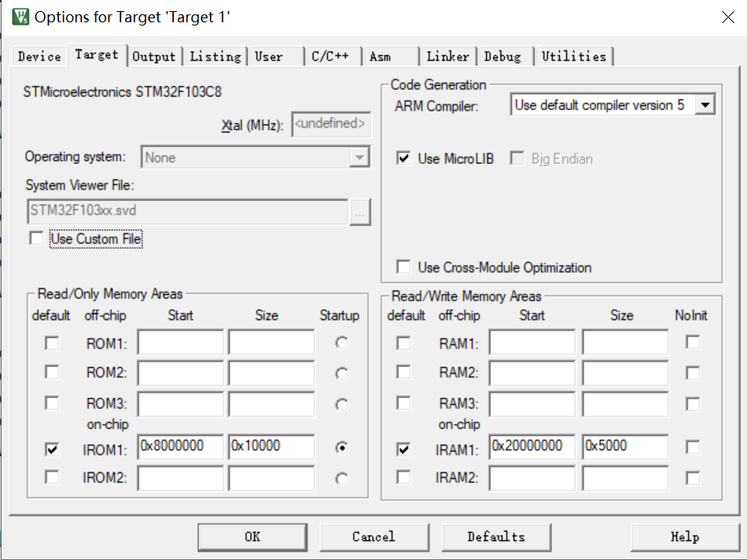Enable Use Custom File checkbox
The width and height of the screenshot is (747, 560).
click(36, 238)
